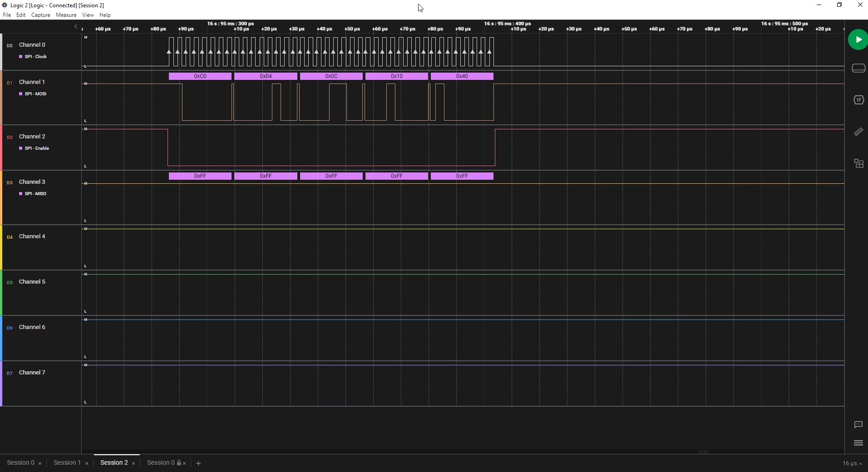Click the D3 channel badge
The height and width of the screenshot is (472, 868).
click(10, 183)
